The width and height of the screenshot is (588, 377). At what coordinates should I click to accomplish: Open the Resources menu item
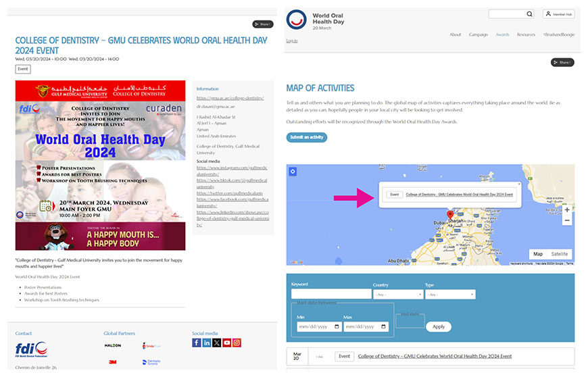click(x=526, y=34)
